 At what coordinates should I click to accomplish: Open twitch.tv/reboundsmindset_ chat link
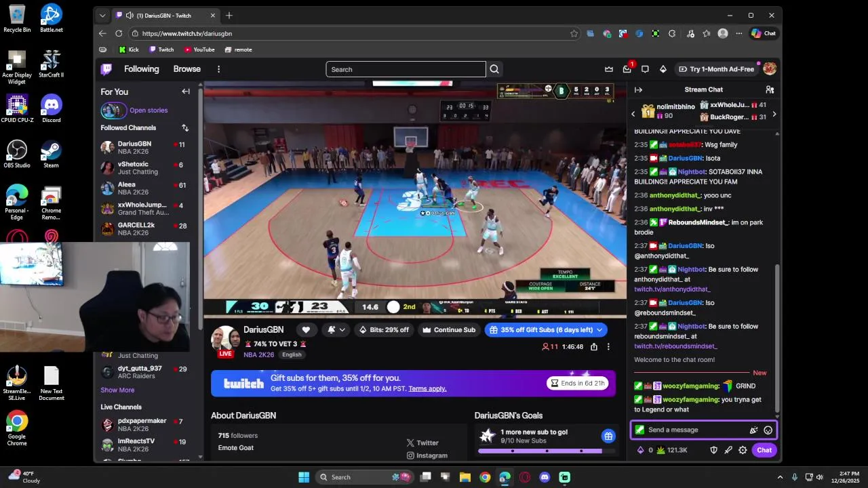675,346
